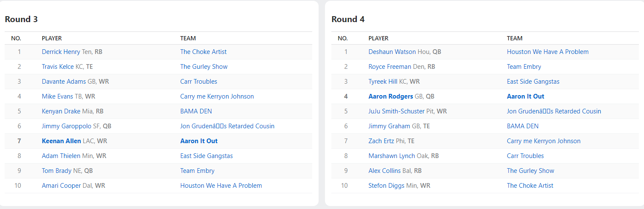
Task: Open Carry me Kerryon Johnson team in Round 3
Action: click(x=217, y=96)
